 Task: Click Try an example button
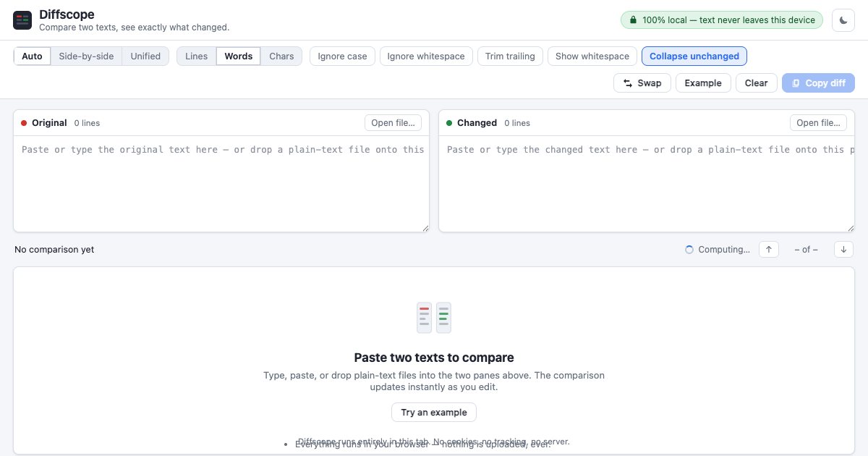[434, 412]
